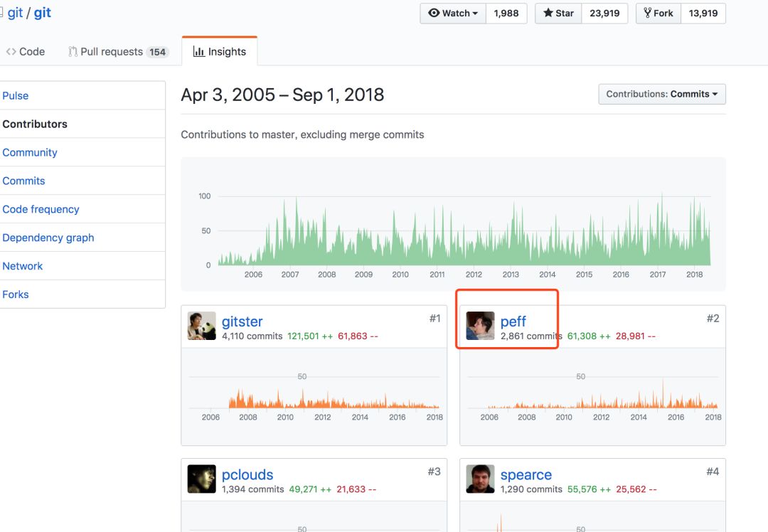Open the Dependency graph page
Image resolution: width=768 pixels, height=532 pixels.
[x=82, y=238]
